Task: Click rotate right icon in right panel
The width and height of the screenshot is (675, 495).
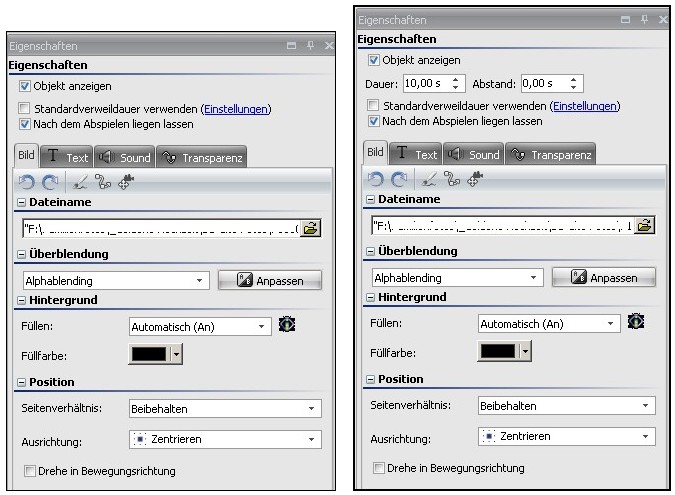Action: [x=397, y=180]
